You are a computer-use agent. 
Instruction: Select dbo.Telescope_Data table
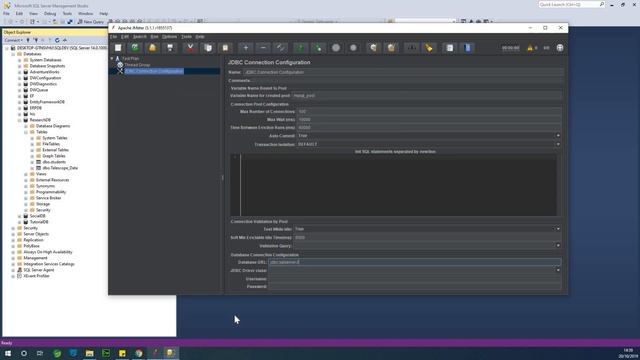pyautogui.click(x=60, y=168)
